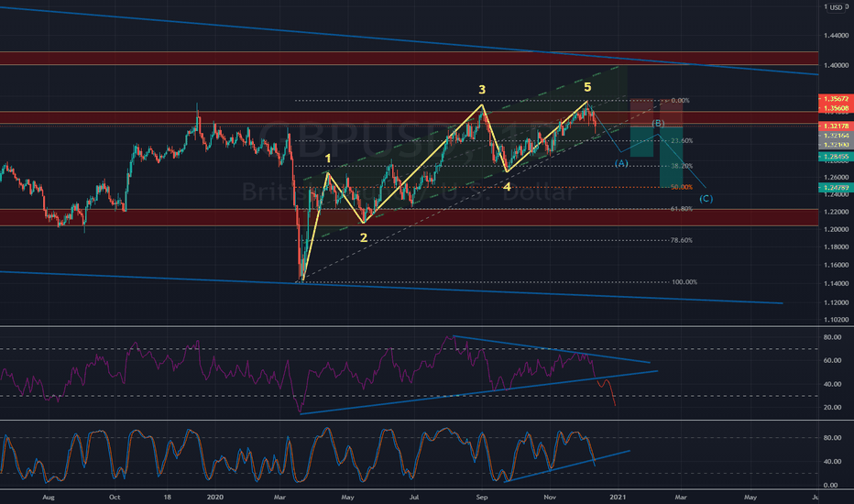This screenshot has height=504, width=854.
Task: Click the 1.44000 price axis value
Action: 836,36
